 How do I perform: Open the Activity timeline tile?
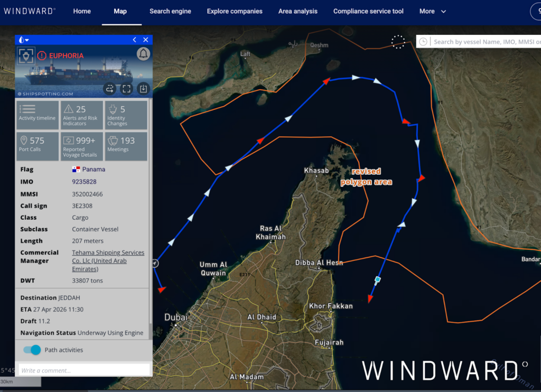pos(38,115)
